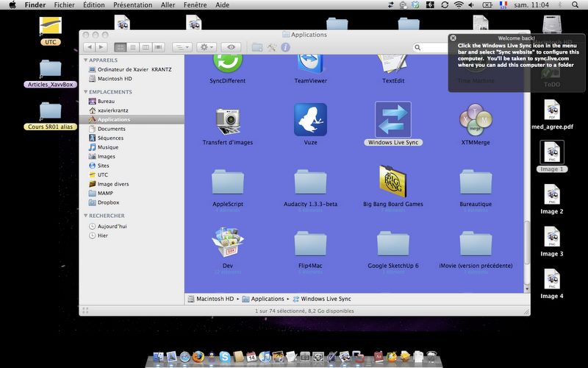Click the Finder window search field
The width and height of the screenshot is (588, 368).
(x=431, y=47)
